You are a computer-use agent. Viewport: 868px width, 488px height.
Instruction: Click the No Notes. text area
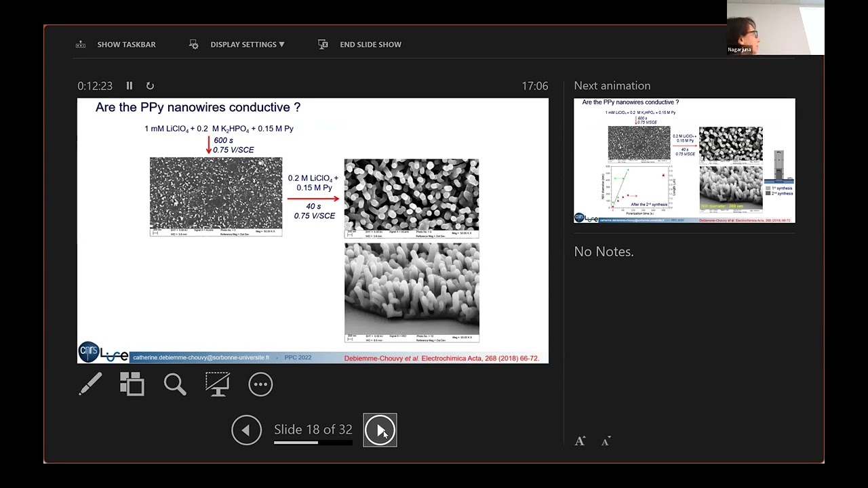[x=604, y=251]
